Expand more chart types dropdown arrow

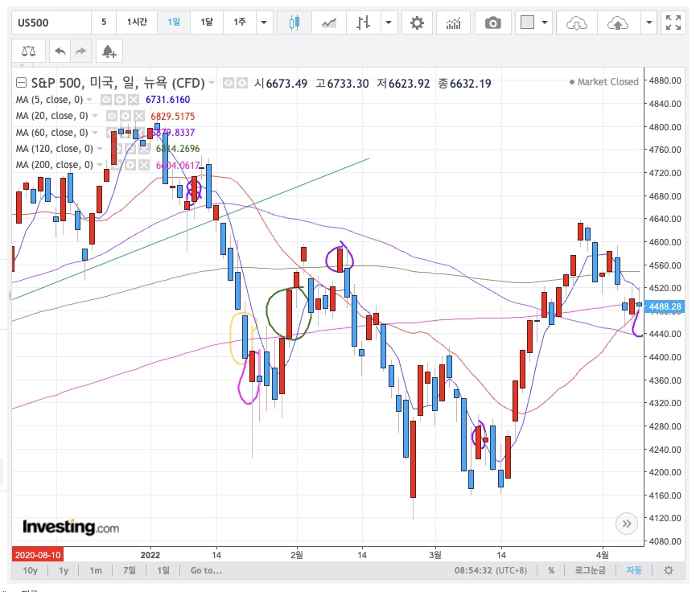(x=389, y=23)
